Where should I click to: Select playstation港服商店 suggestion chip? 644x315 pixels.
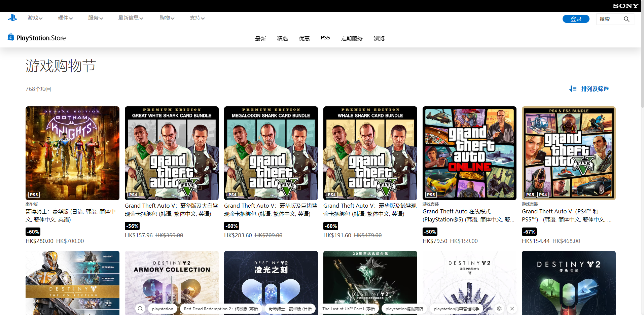coord(404,309)
